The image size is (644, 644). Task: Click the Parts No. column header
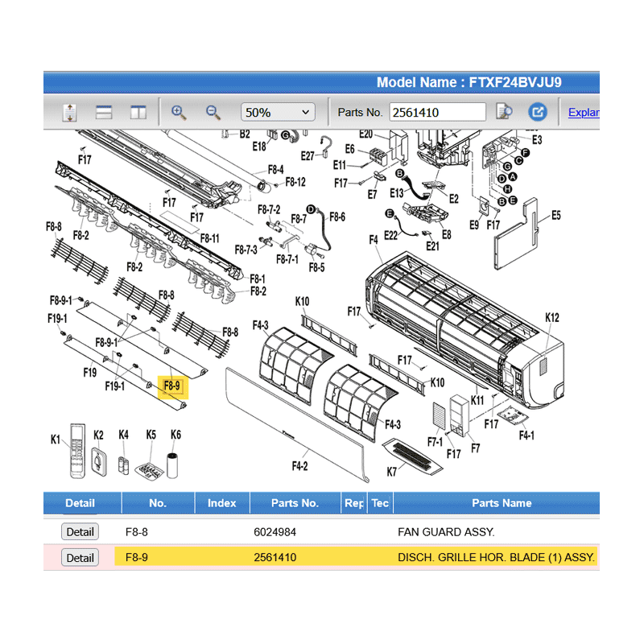[x=295, y=503]
